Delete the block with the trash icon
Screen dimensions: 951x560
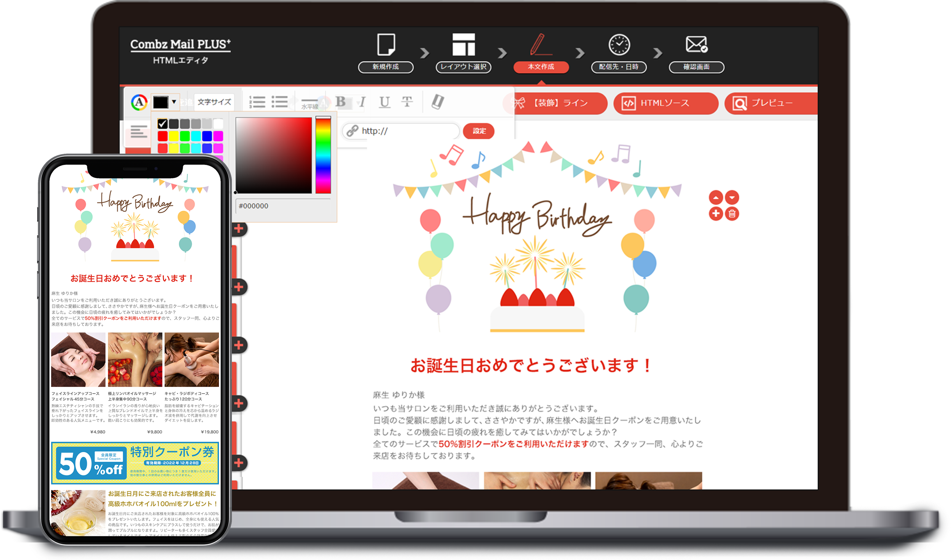732,214
